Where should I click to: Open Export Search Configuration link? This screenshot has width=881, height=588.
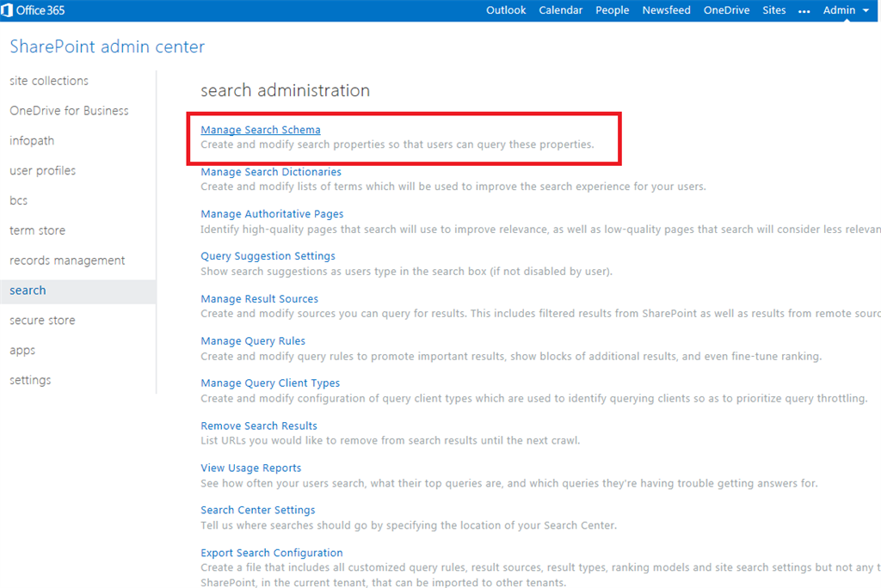[272, 553]
